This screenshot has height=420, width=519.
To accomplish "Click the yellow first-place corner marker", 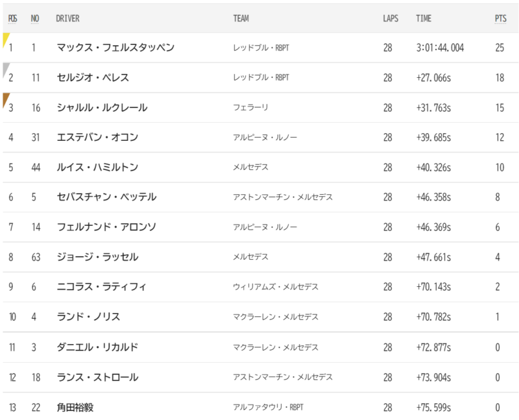I will click(x=5, y=39).
